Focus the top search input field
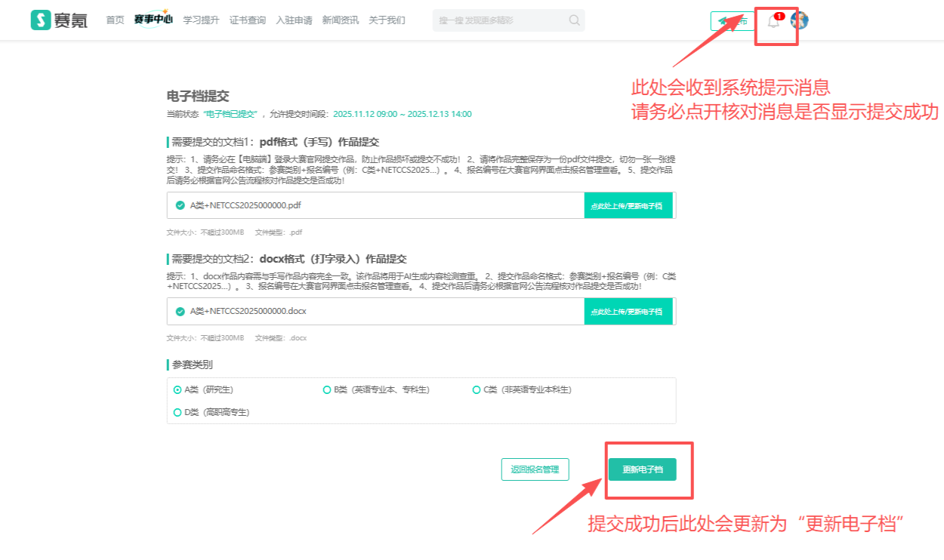 tap(498, 20)
